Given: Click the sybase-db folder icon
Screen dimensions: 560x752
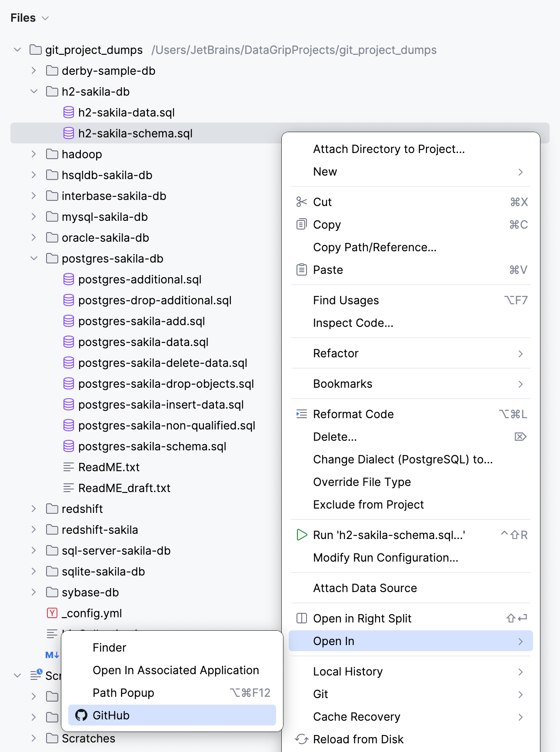Looking at the screenshot, I should (52, 592).
